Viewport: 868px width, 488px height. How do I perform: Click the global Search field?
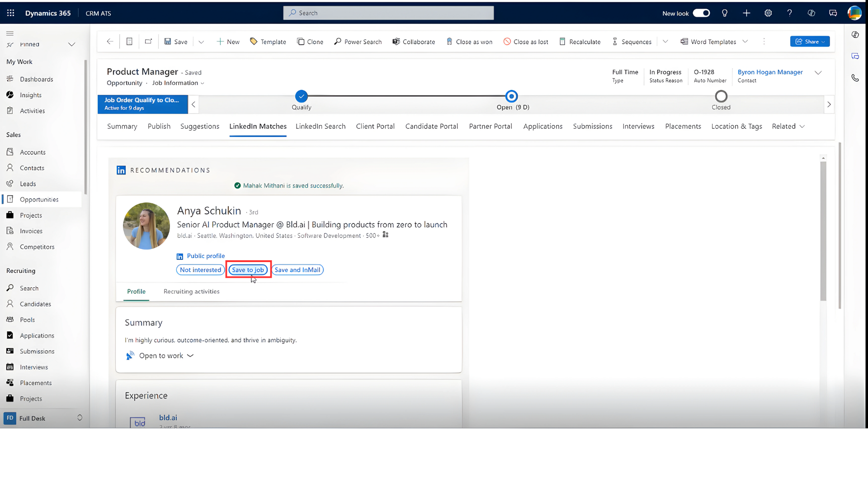click(388, 13)
